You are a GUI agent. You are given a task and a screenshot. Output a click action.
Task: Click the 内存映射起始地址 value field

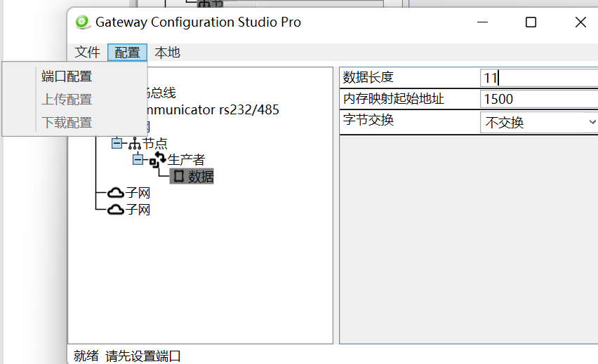pos(538,100)
